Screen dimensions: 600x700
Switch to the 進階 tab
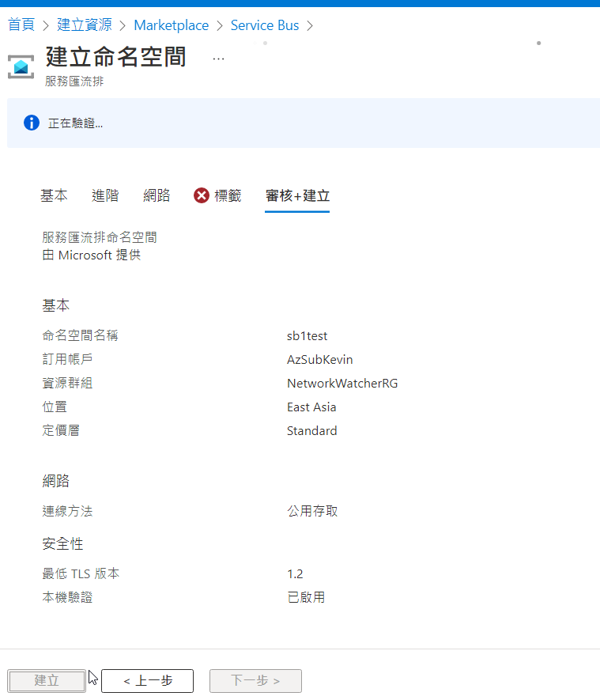pos(105,195)
